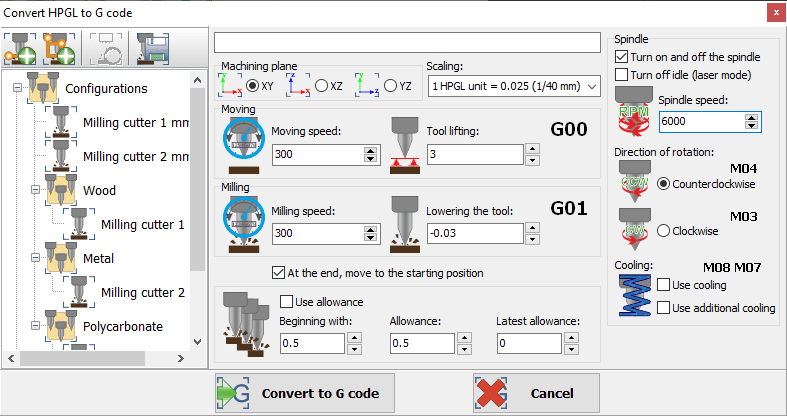Select the YZ machining plane

coord(390,86)
